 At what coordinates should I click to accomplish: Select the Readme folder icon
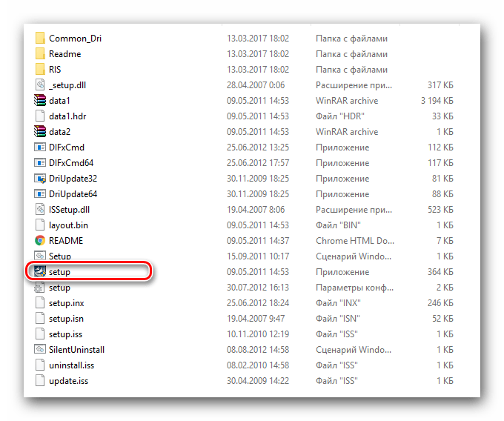(x=40, y=53)
